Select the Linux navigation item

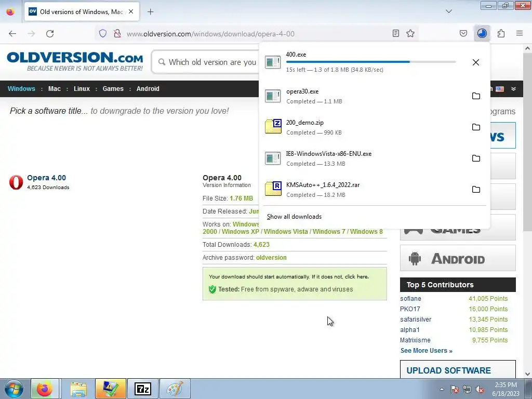[82, 88]
